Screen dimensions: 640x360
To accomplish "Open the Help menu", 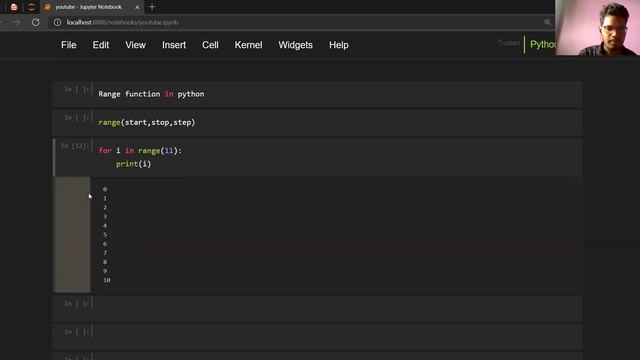I will point(339,45).
